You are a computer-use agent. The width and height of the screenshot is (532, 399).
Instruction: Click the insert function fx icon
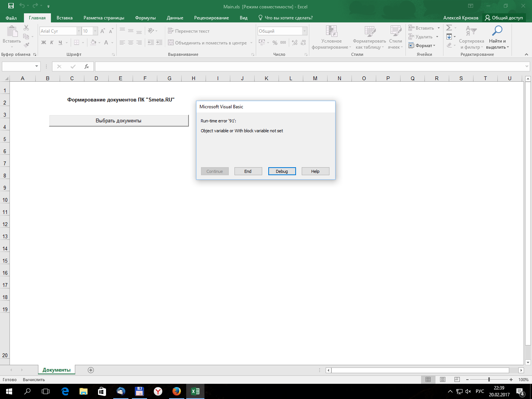pyautogui.click(x=87, y=66)
